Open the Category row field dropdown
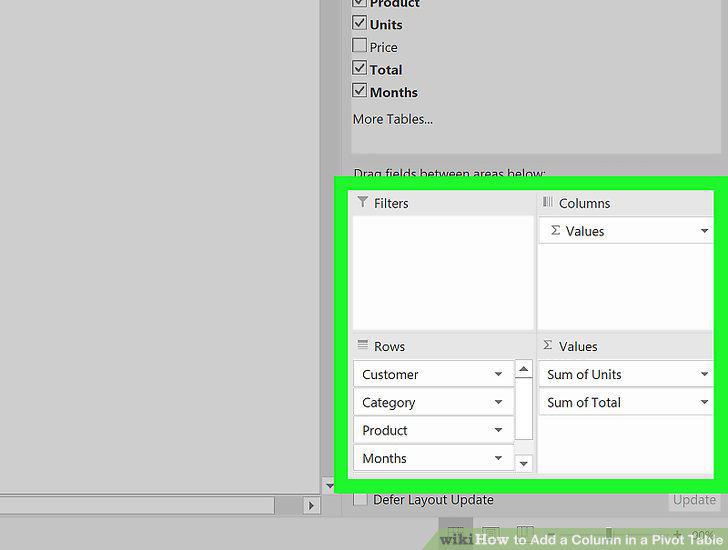This screenshot has height=550, width=728. (x=498, y=402)
